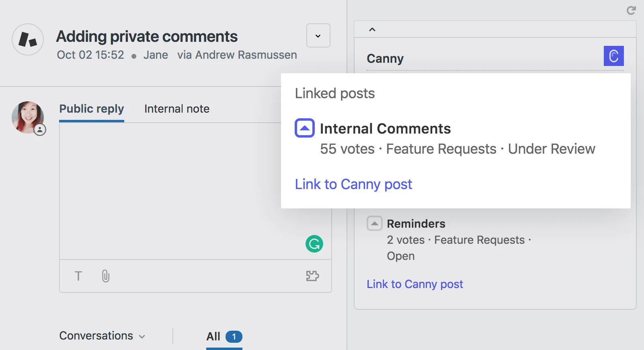Click the paperclip attachment icon
Viewport: 644px width, 350px height.
coord(105,276)
